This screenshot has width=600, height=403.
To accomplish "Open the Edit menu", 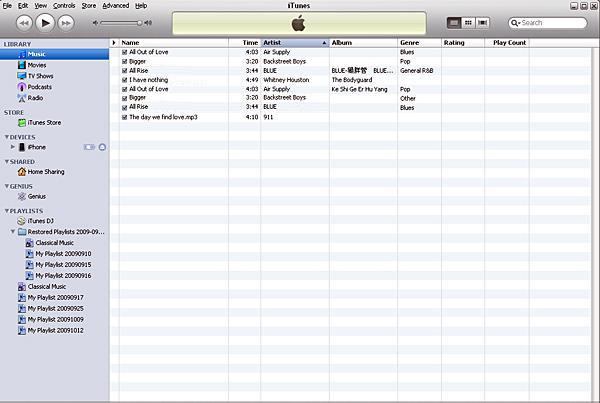I will click(23, 6).
